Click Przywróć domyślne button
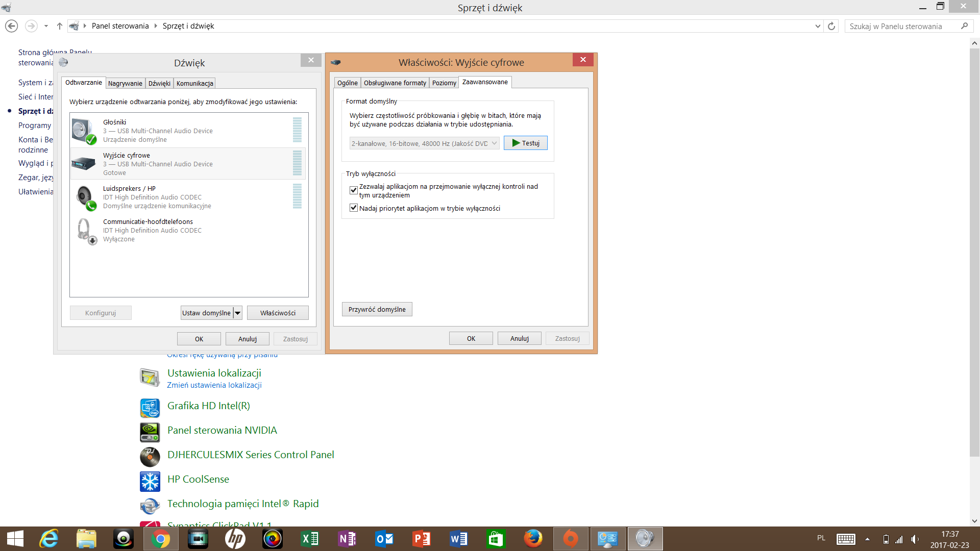The image size is (980, 551). click(x=377, y=309)
